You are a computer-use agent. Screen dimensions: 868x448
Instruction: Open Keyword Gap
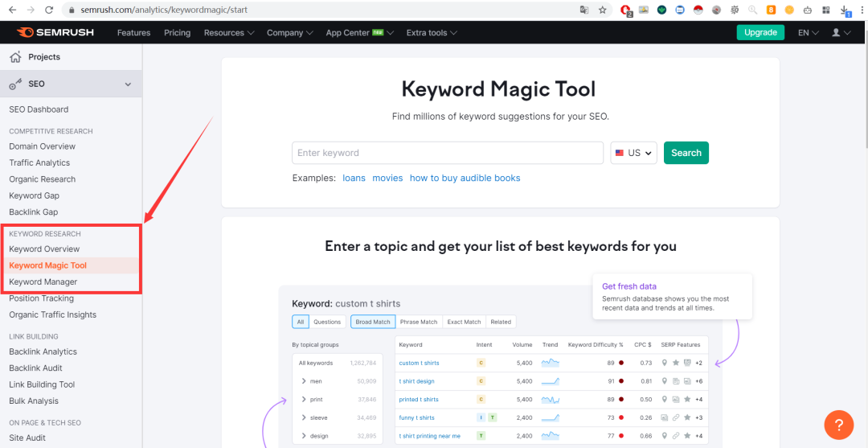pyautogui.click(x=35, y=195)
